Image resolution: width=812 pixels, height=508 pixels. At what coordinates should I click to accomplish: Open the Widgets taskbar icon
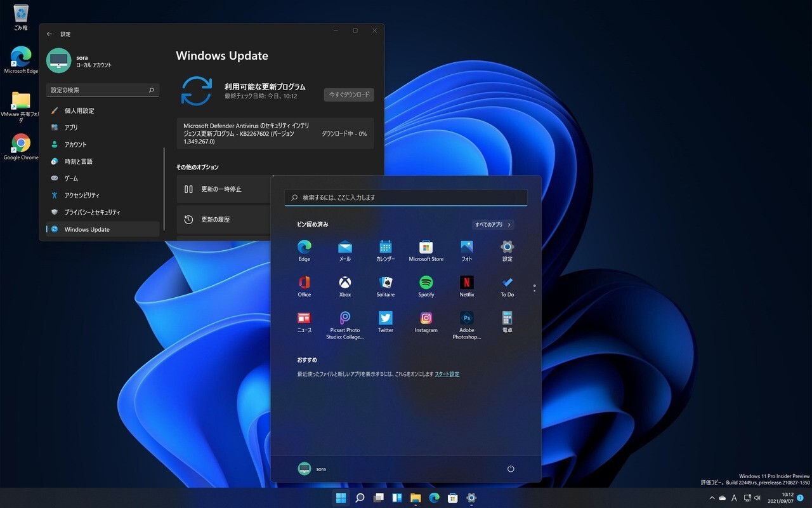397,498
